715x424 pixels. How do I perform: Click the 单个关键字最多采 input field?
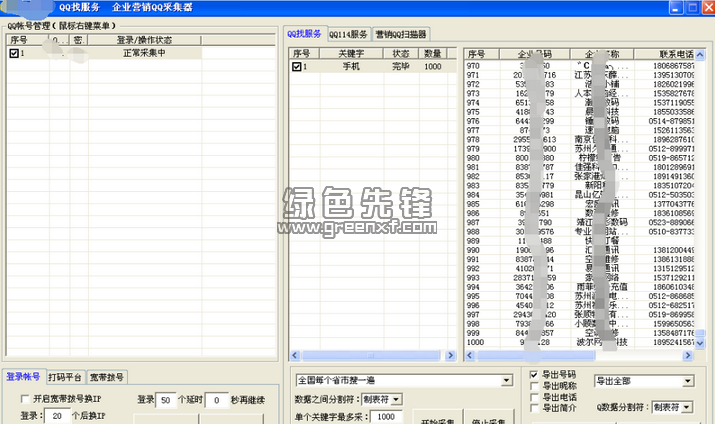[384, 416]
